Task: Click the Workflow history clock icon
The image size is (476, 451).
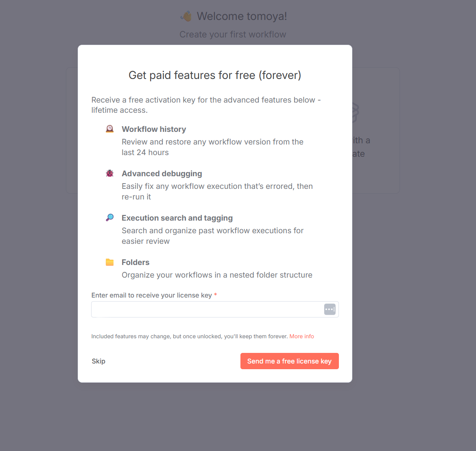Action: click(x=109, y=129)
